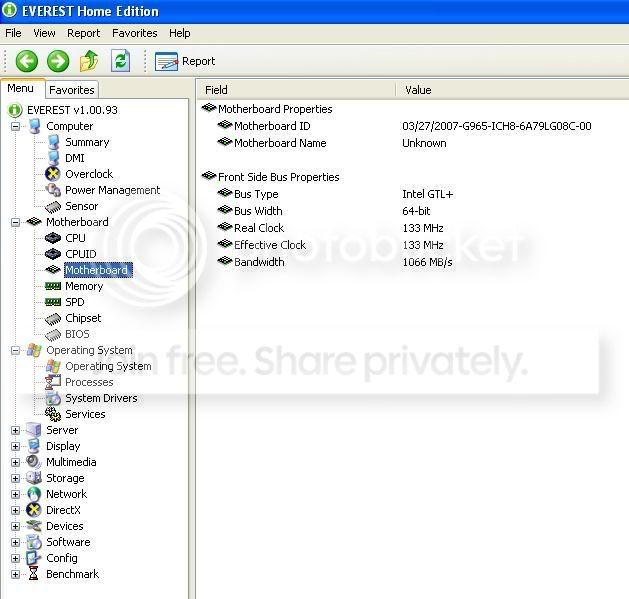Open the File menu
Image resolution: width=629 pixels, height=599 pixels.
pos(13,33)
